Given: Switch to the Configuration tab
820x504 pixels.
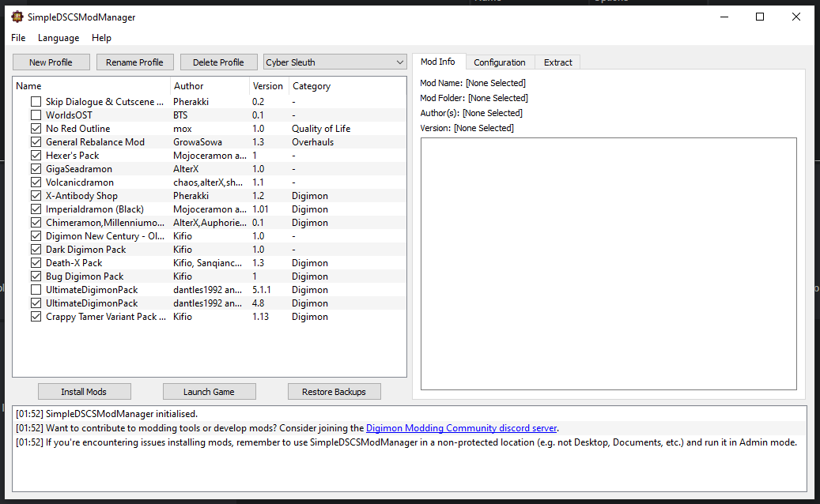Looking at the screenshot, I should pos(500,62).
